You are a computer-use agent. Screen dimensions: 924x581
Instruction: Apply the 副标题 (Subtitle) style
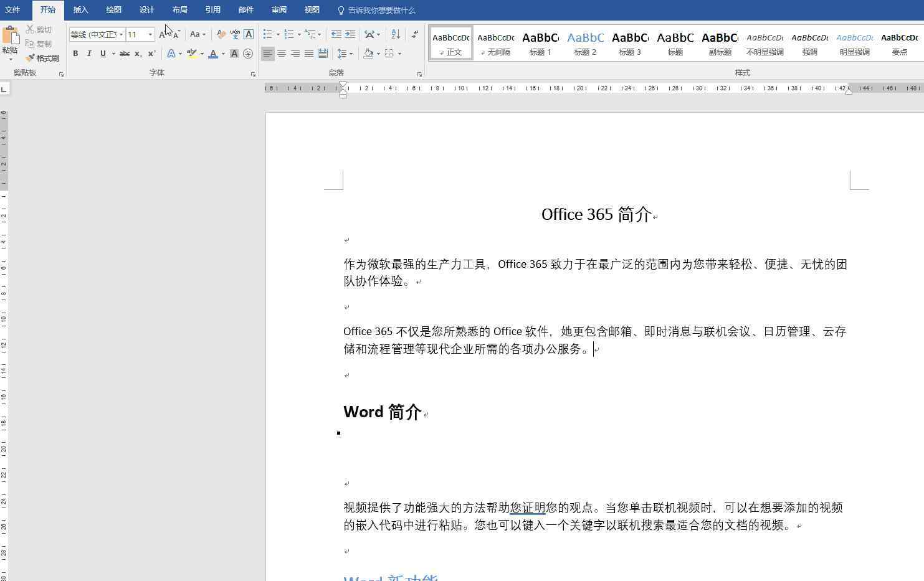[x=720, y=43]
